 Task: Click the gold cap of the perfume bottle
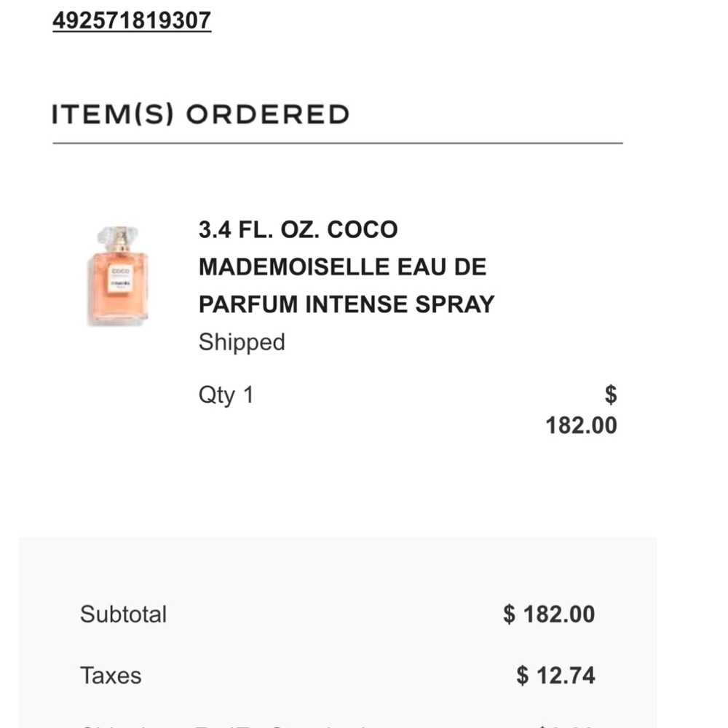click(x=120, y=238)
